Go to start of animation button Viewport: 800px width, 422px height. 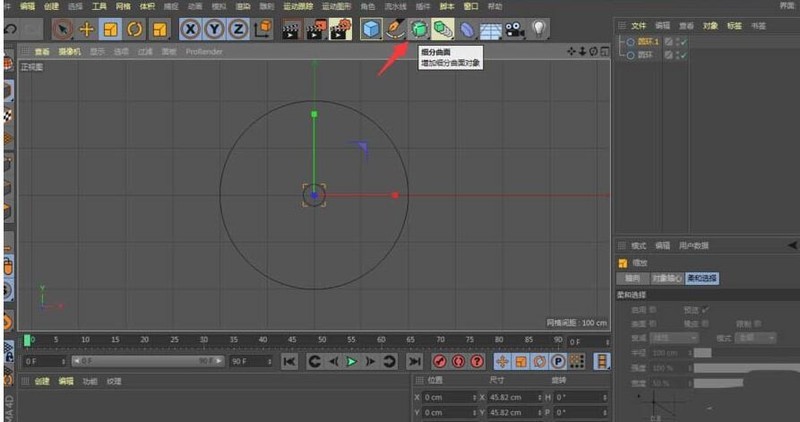[289, 361]
